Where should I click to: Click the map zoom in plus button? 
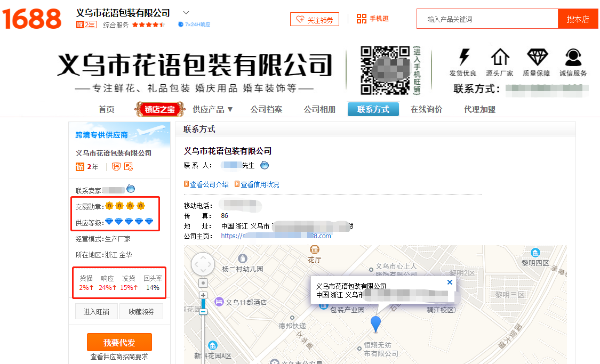pos(203,295)
